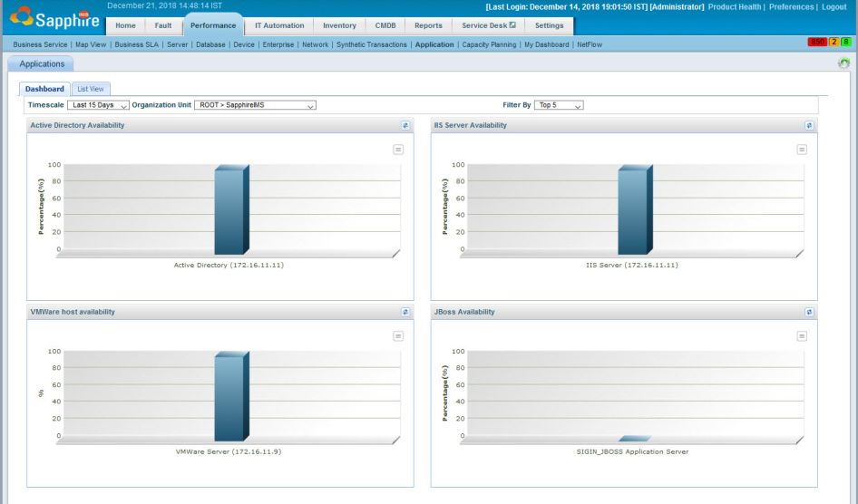
Task: Switch to the List View tab
Action: [x=91, y=89]
